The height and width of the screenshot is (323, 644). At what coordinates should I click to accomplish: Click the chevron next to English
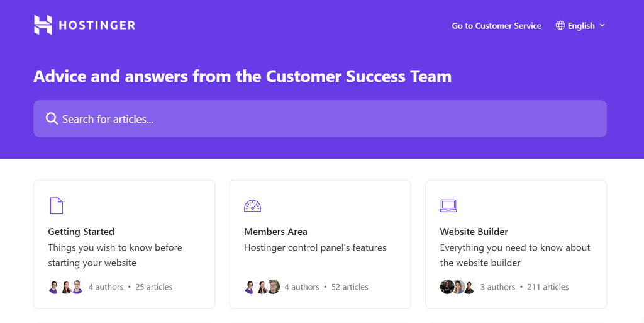tap(602, 25)
